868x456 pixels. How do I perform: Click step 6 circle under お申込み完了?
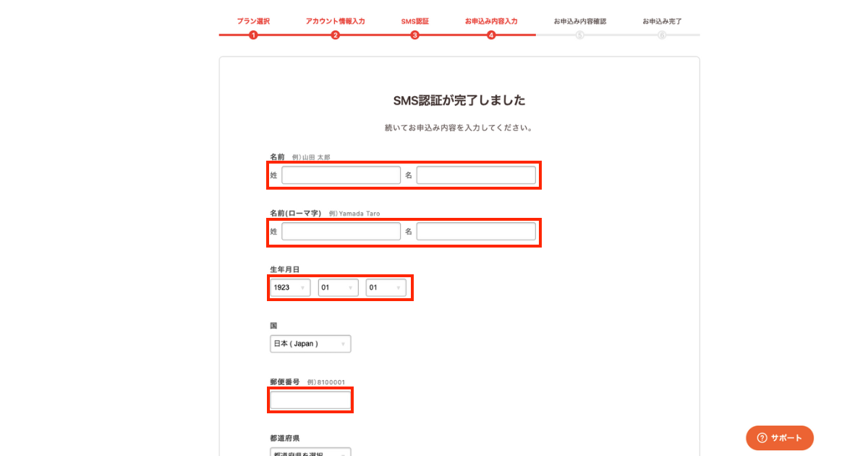tap(662, 35)
